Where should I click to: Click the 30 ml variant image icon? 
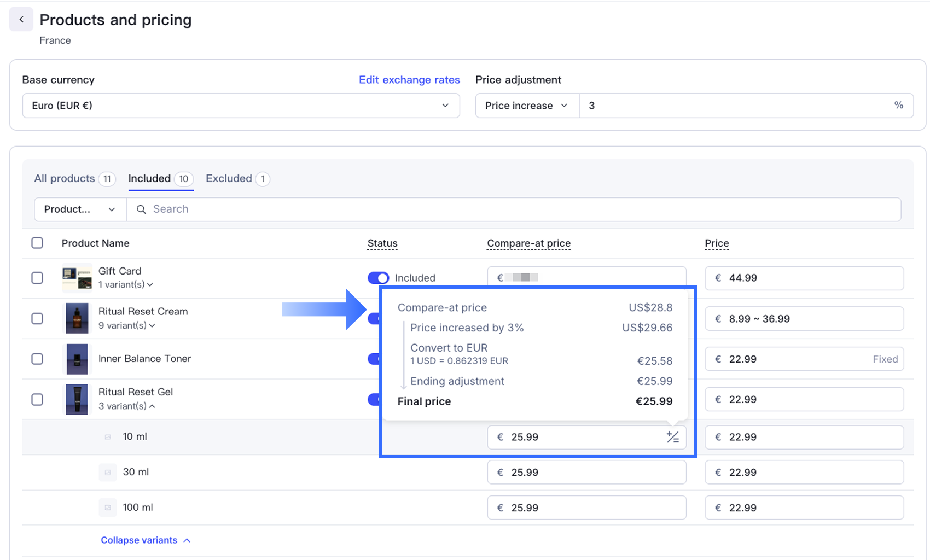[108, 472]
